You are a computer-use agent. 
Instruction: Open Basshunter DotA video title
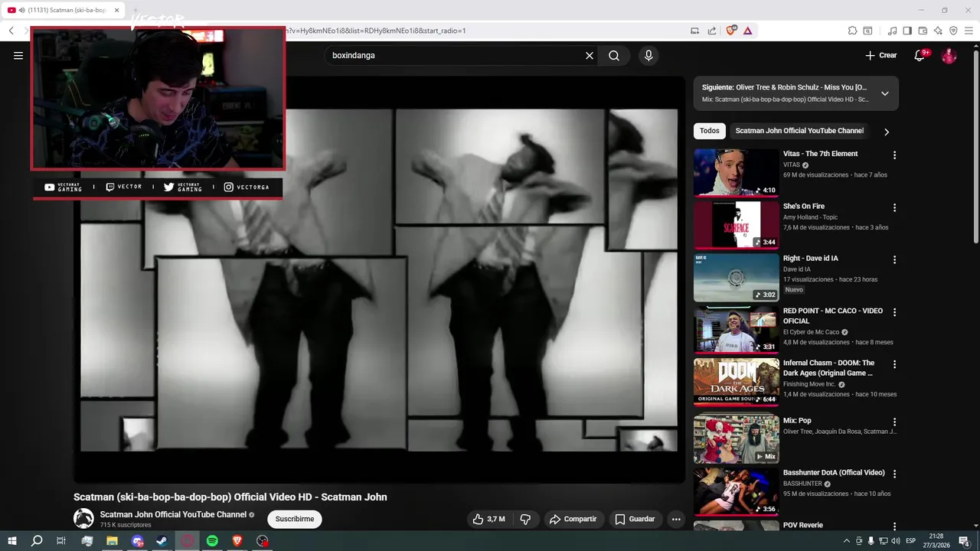point(834,473)
